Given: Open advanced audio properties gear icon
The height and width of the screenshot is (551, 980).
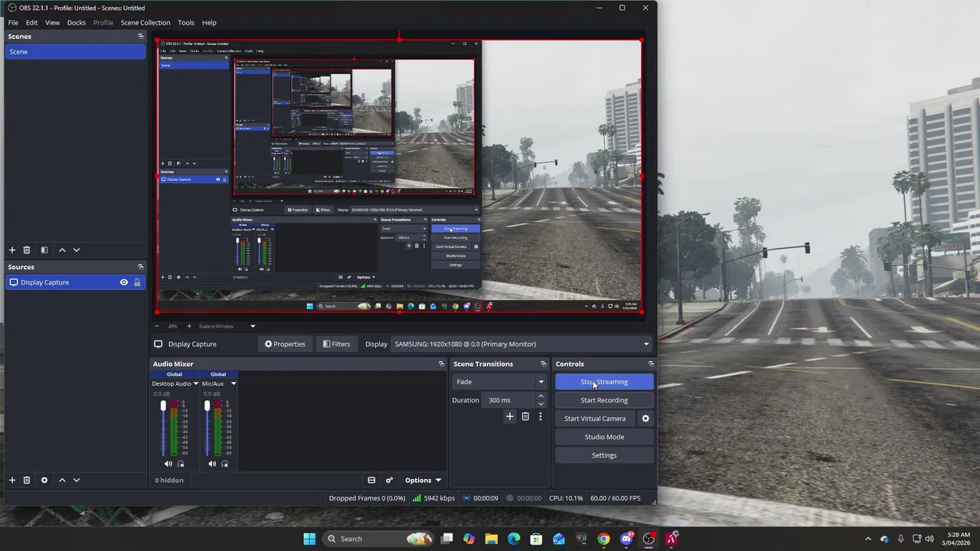Looking at the screenshot, I should click(389, 481).
